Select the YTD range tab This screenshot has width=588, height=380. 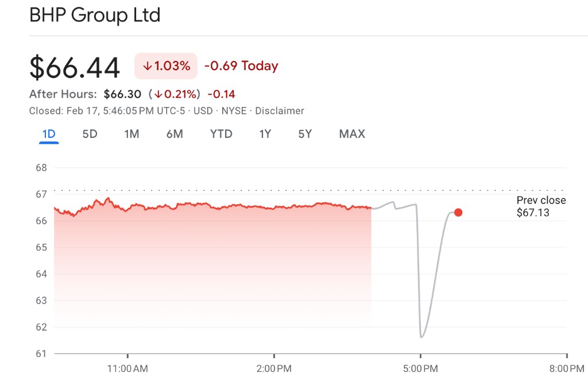(x=221, y=134)
